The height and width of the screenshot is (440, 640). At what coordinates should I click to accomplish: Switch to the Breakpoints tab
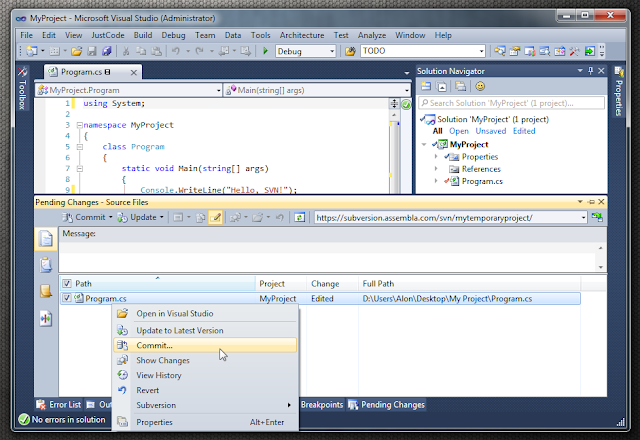click(x=322, y=404)
